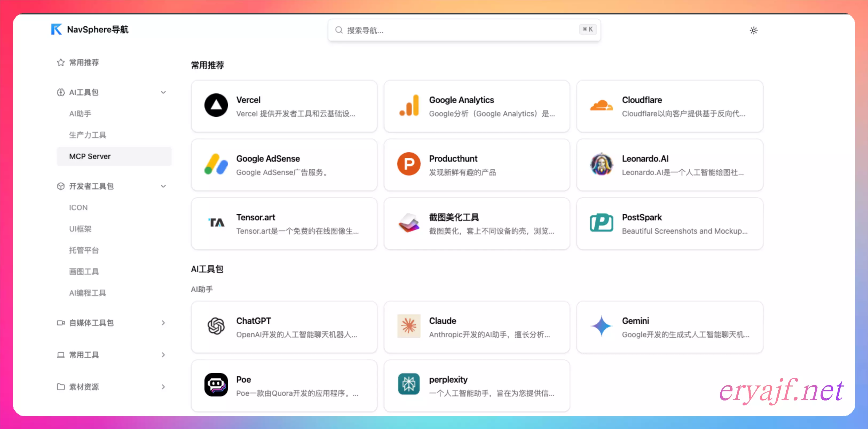Select UI框架 in the sidebar
The width and height of the screenshot is (868, 429).
tap(80, 229)
